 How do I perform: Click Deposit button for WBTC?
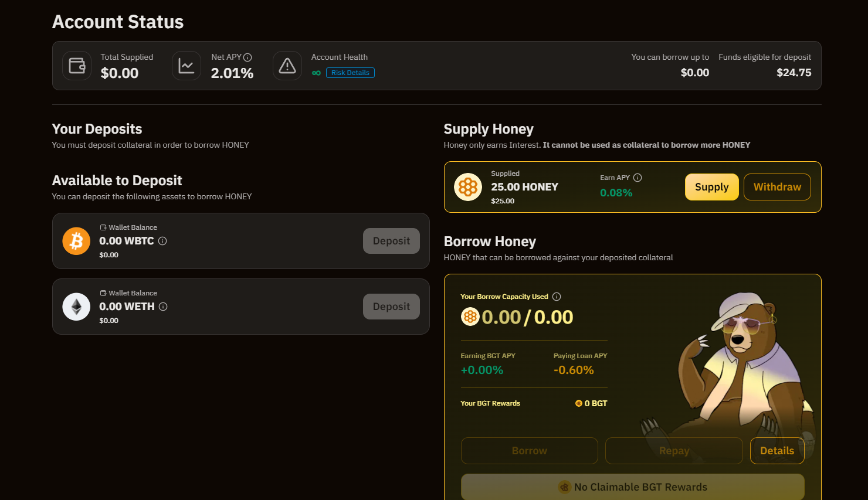pyautogui.click(x=391, y=241)
